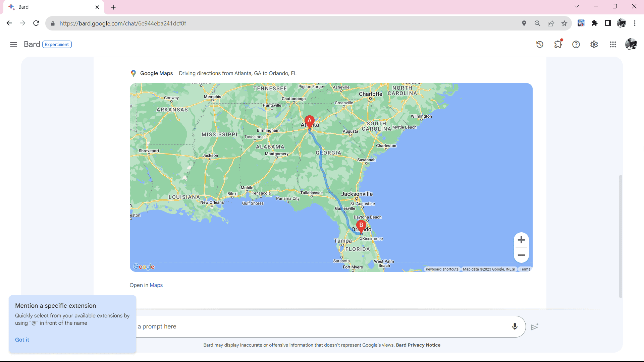Image resolution: width=644 pixels, height=362 pixels.
Task: Click Montgomery label on the map
Action: [277, 154]
